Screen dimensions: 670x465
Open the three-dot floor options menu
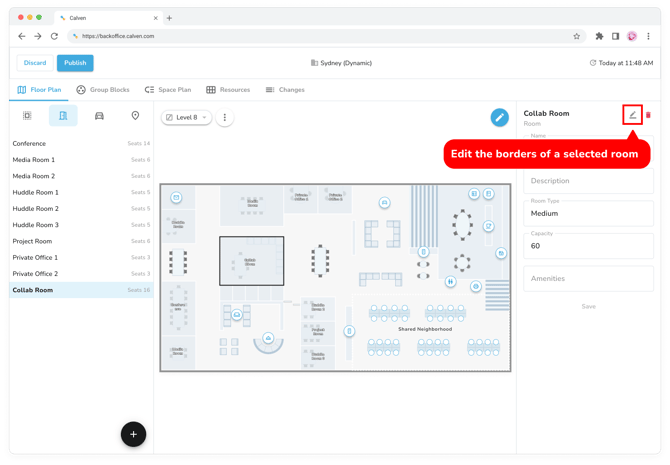225,118
